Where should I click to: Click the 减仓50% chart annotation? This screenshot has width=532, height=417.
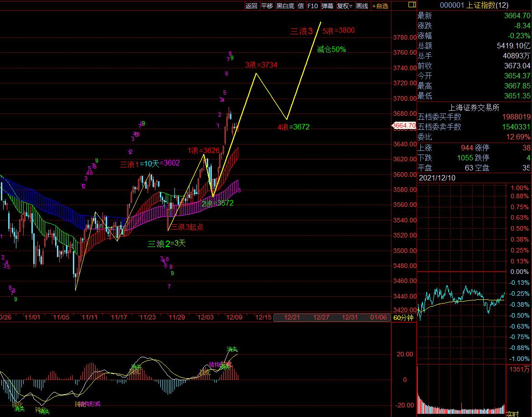coord(331,49)
